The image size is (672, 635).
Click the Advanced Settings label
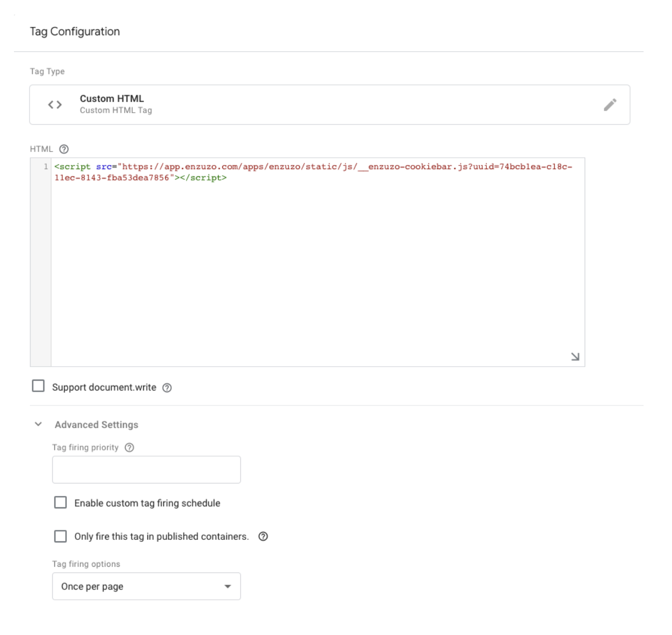pos(96,425)
